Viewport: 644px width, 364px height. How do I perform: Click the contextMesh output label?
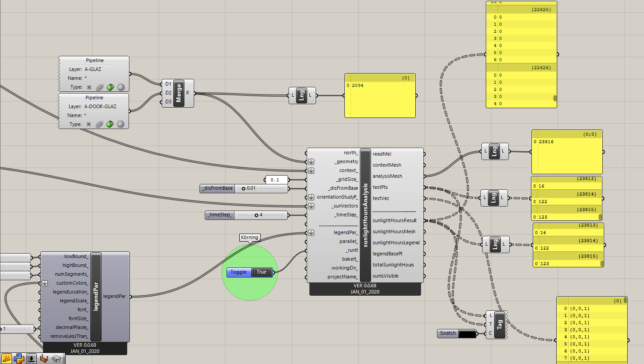click(x=387, y=165)
